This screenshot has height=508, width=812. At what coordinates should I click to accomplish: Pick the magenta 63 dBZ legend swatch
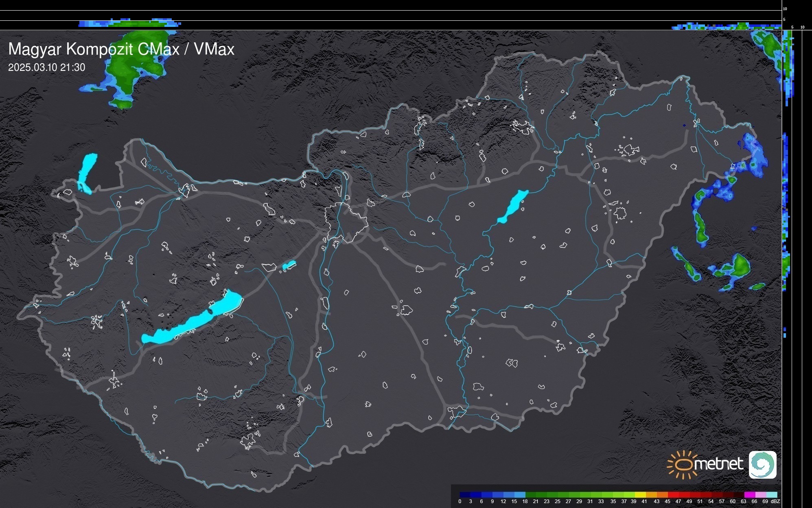(749, 495)
